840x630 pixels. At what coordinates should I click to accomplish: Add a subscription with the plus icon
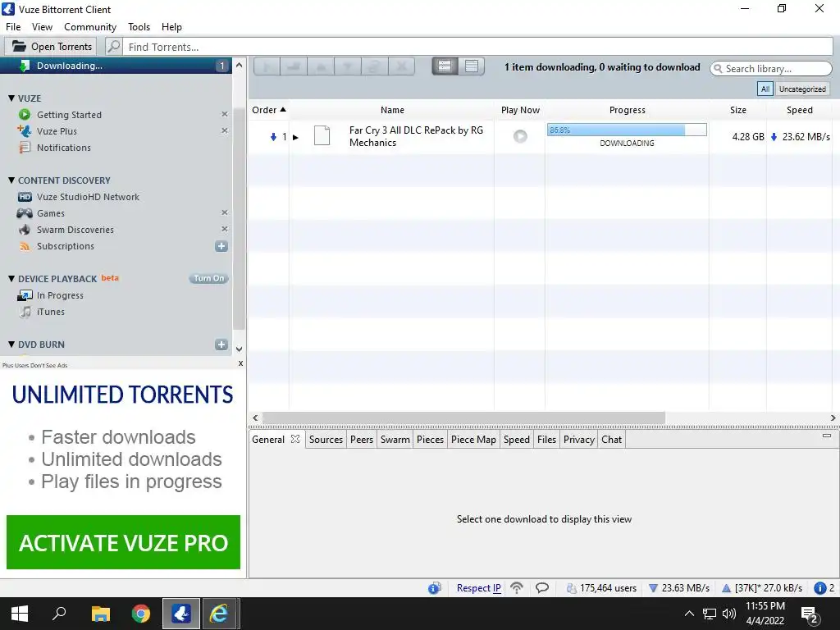point(221,246)
